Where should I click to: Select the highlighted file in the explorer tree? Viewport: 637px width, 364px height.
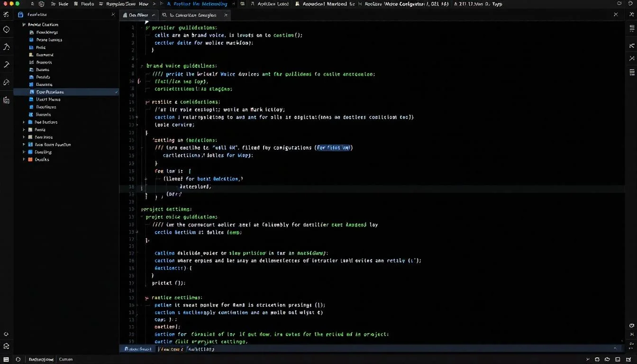point(50,92)
